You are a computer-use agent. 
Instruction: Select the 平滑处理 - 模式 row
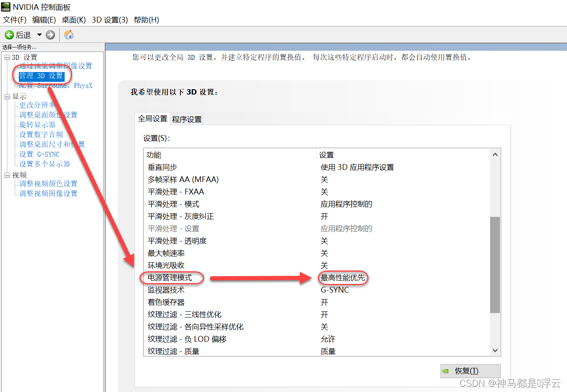click(x=317, y=204)
